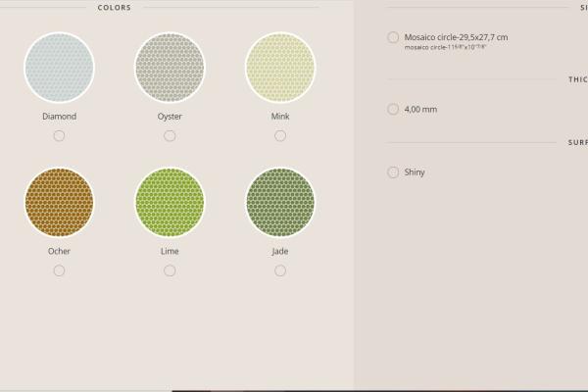The width and height of the screenshot is (588, 392).
Task: Click the Oyster color name label
Action: (x=170, y=117)
